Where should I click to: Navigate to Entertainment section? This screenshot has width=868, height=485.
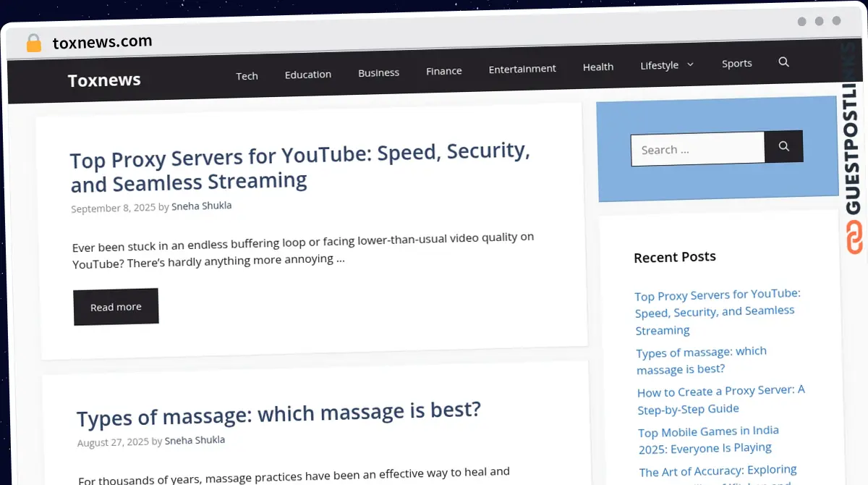pyautogui.click(x=522, y=69)
